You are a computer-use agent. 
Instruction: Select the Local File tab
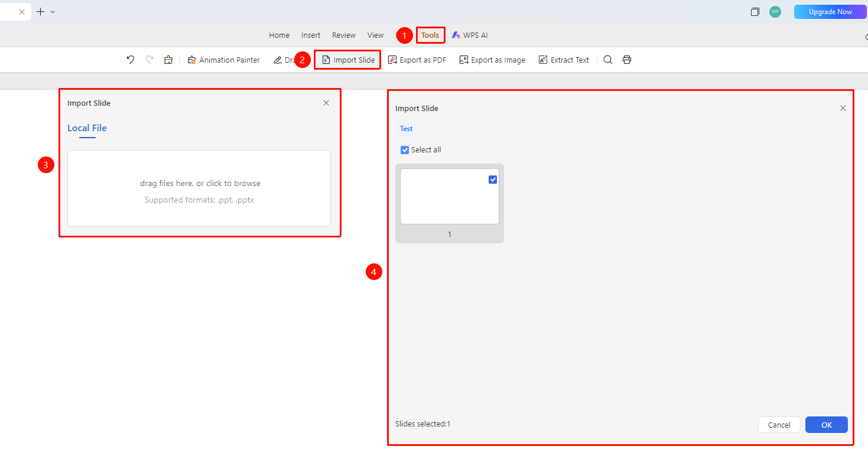87,128
